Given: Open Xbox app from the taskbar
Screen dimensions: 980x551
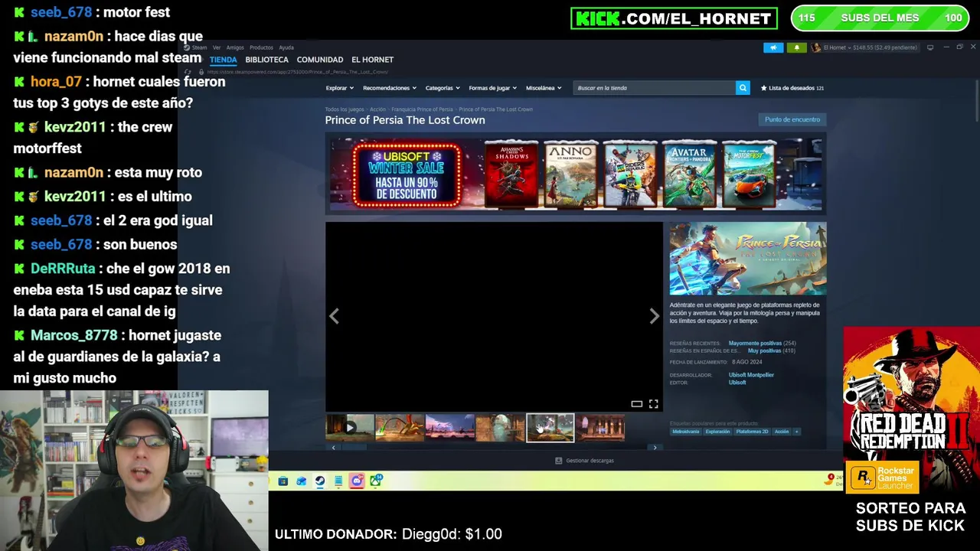Looking at the screenshot, I should pyautogui.click(x=376, y=481).
